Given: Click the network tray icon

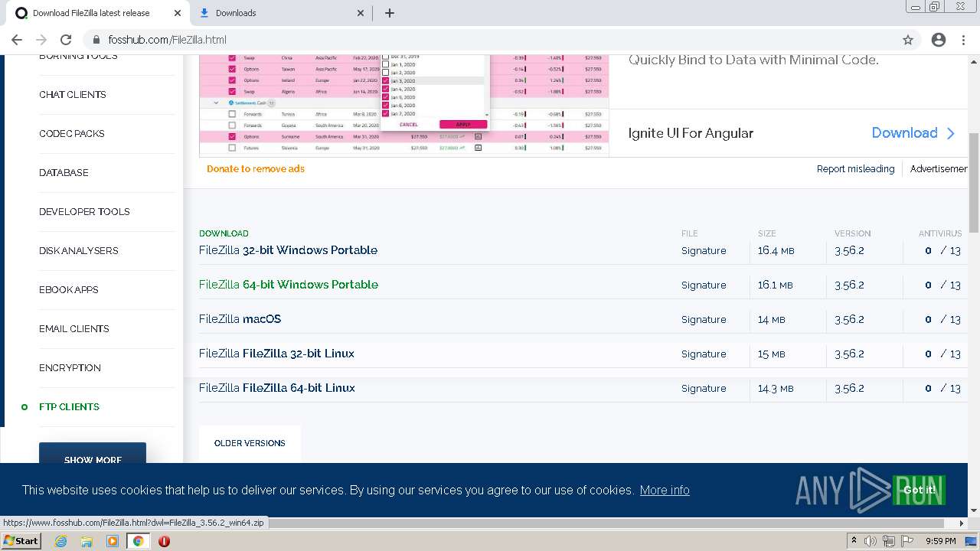Looking at the screenshot, I should (x=888, y=541).
